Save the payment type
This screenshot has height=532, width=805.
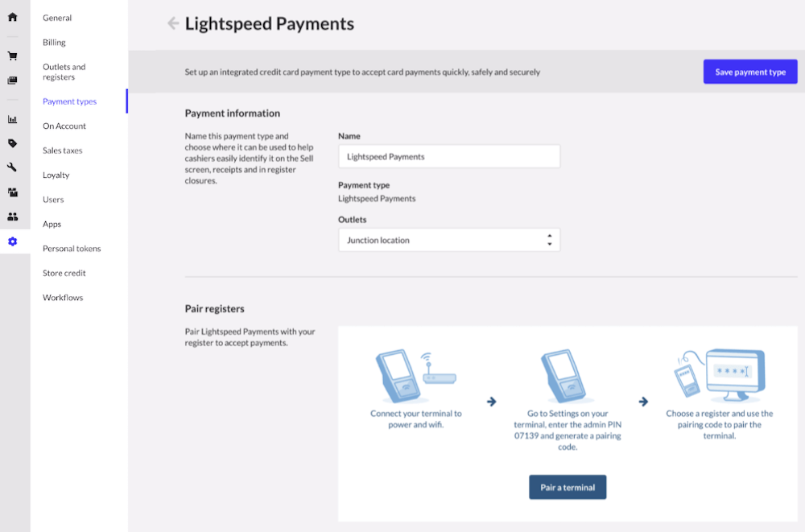pyautogui.click(x=749, y=72)
